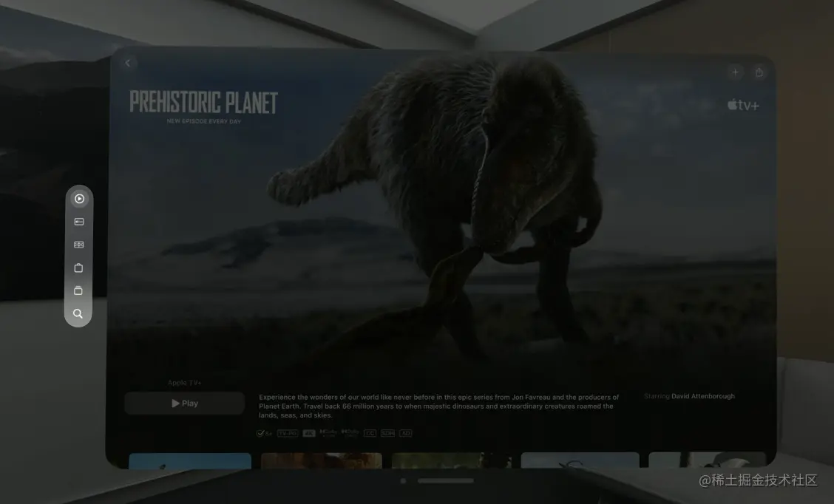Grab the window move bar below the window

tap(446, 480)
